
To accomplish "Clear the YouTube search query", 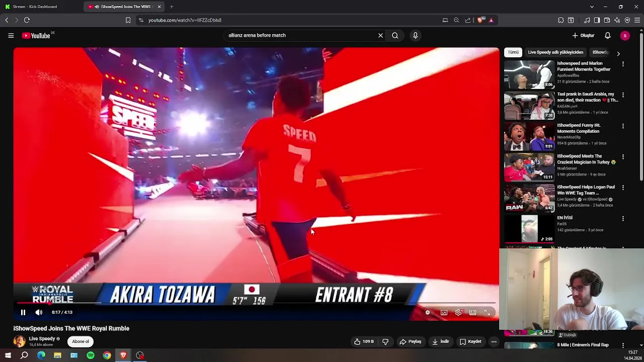I will 380,35.
